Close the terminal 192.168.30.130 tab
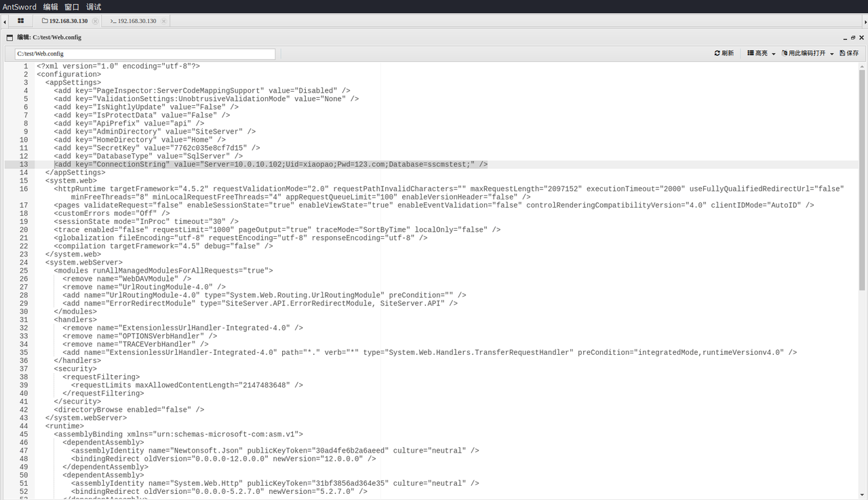 164,21
